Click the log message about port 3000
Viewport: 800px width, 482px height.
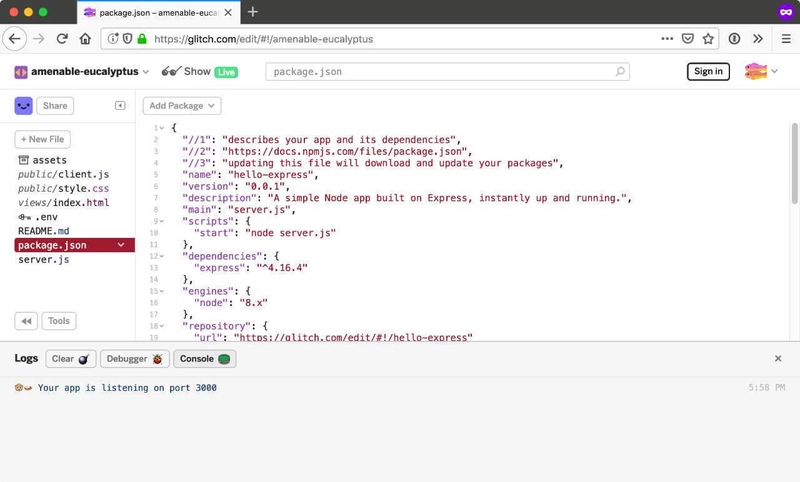pyautogui.click(x=127, y=388)
